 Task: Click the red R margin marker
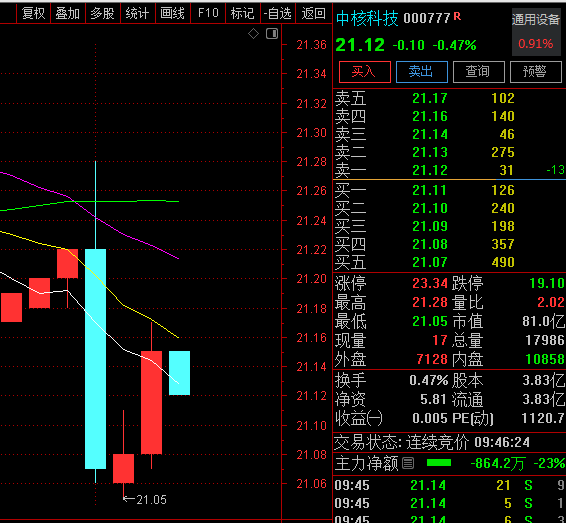click(x=457, y=16)
